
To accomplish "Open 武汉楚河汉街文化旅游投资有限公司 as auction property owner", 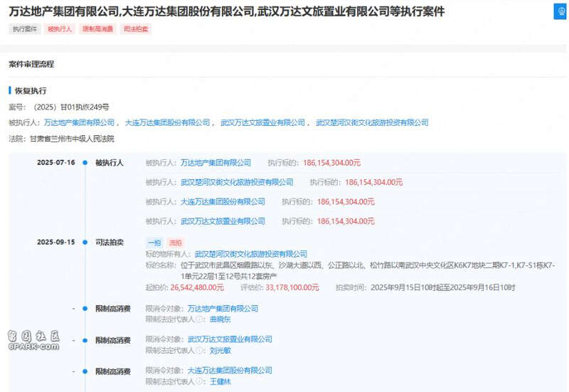I will (251, 254).
